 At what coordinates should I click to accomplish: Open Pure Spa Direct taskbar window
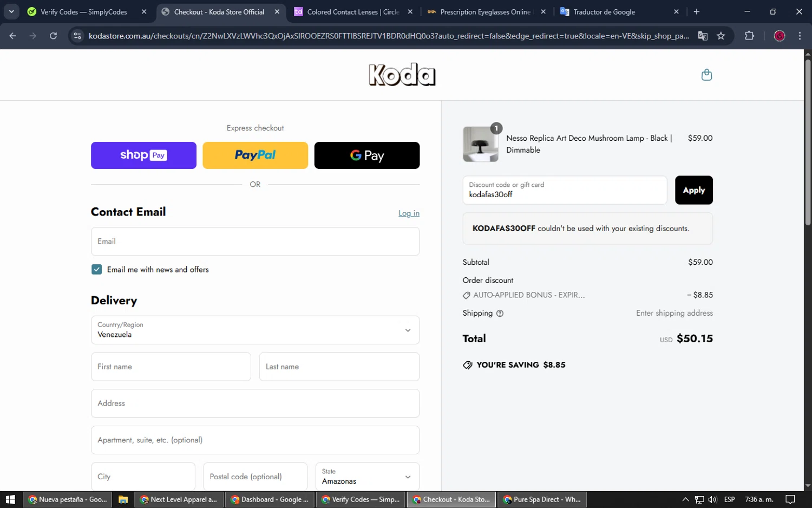542,499
